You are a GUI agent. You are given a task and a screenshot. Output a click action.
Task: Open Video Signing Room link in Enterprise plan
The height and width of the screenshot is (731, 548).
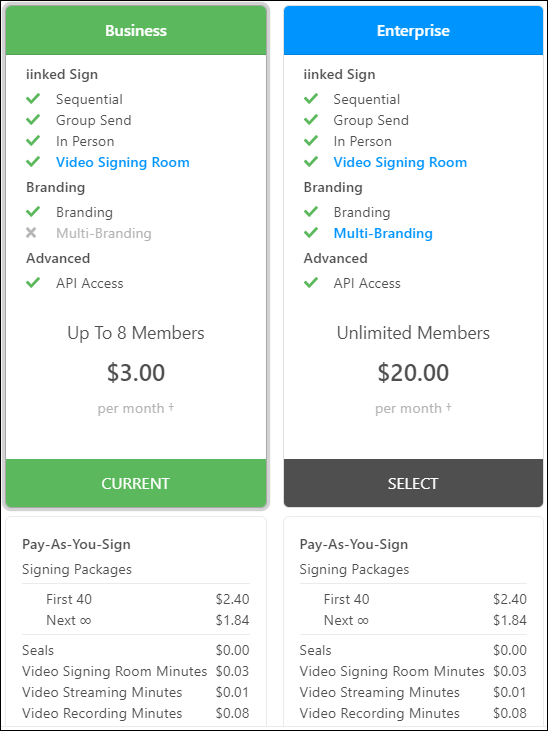click(x=400, y=162)
